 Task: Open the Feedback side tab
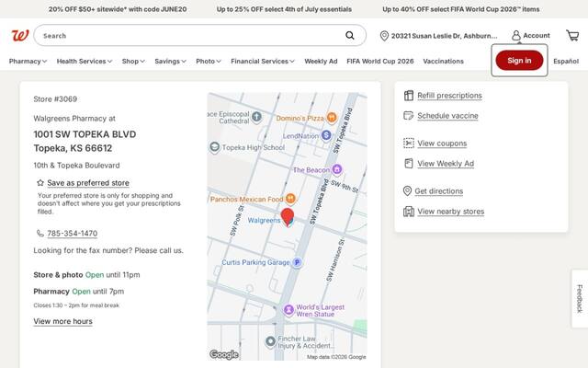point(580,298)
